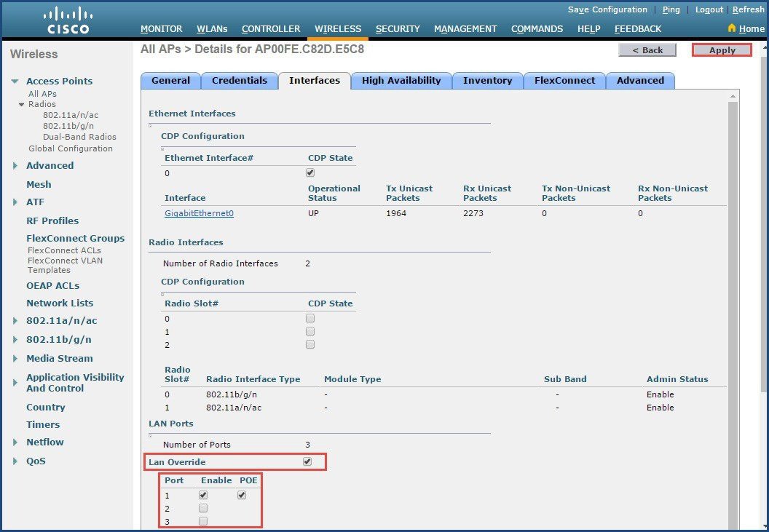The image size is (769, 532).
Task: Open the FEEDBACK menu
Action: [x=638, y=29]
